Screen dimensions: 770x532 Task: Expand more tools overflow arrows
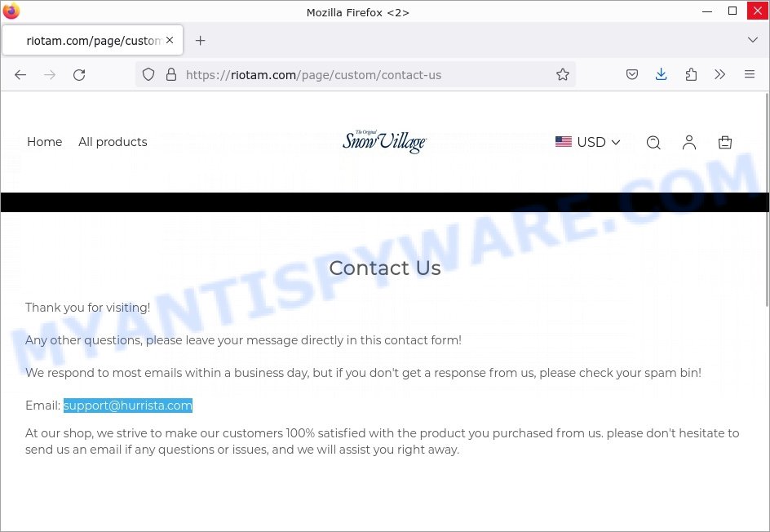pyautogui.click(x=720, y=75)
